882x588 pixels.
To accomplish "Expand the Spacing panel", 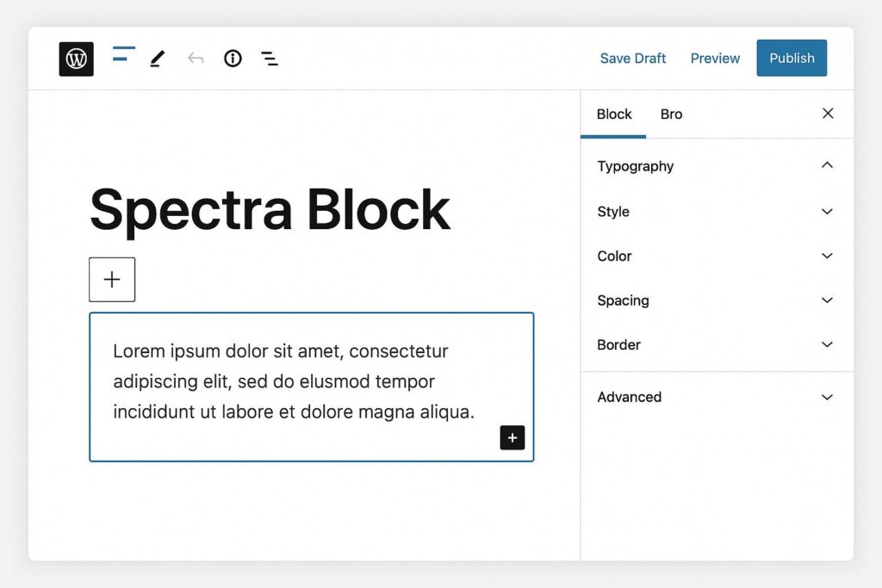I will pos(827,300).
